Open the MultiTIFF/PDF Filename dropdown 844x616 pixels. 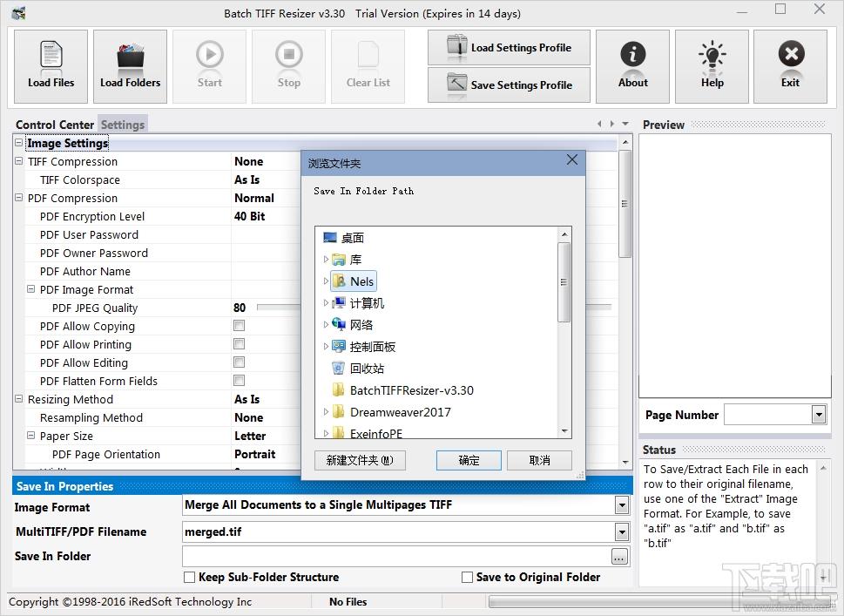pos(622,532)
